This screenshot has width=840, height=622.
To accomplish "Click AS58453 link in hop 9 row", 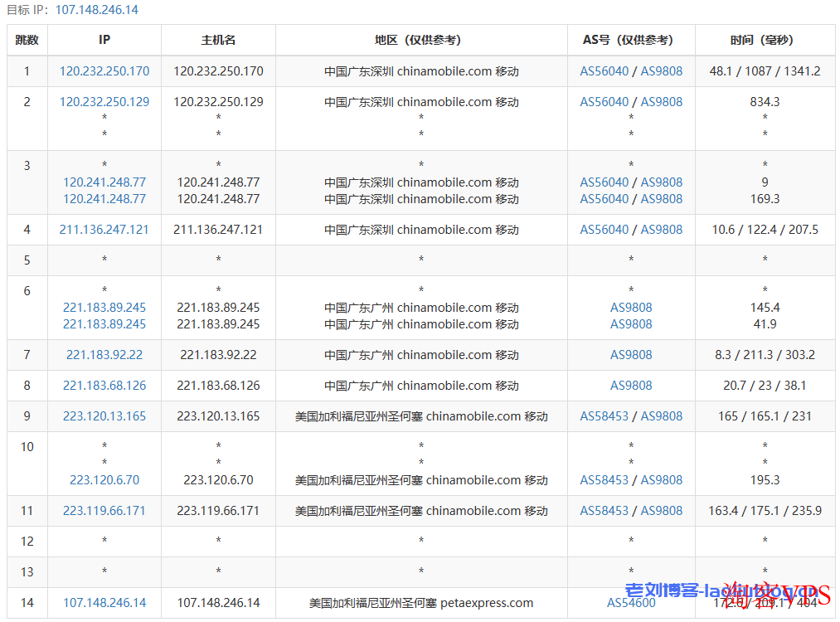I will coord(605,416).
